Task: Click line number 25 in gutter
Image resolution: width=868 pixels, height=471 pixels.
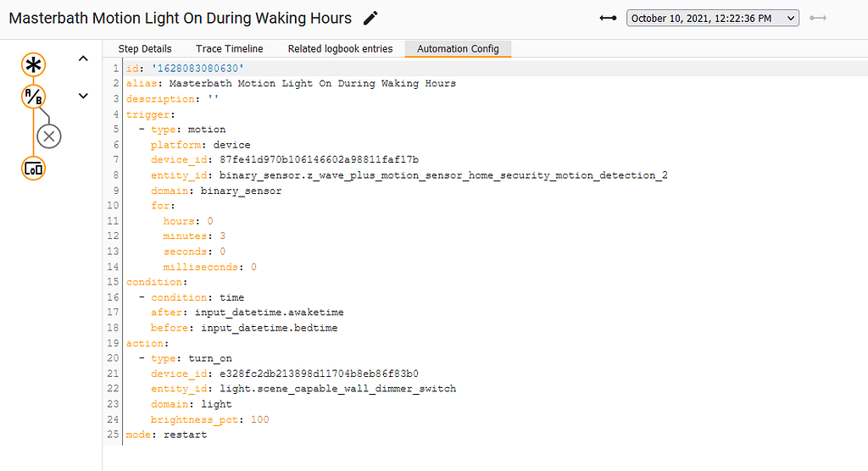Action: coord(113,435)
